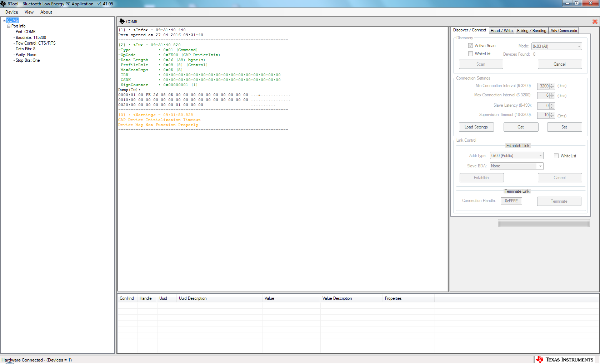Click the Uuid Description column header
The image size is (600, 364).
[x=220, y=298]
